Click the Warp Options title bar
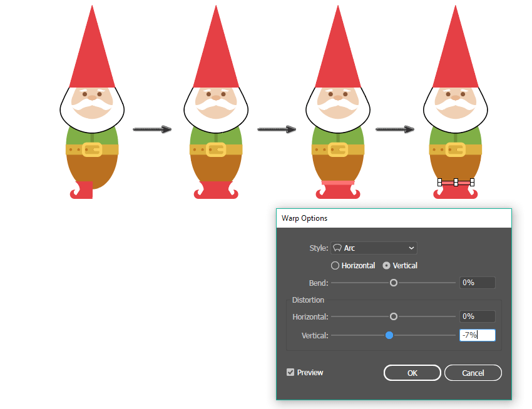The image size is (532, 409). 394,218
